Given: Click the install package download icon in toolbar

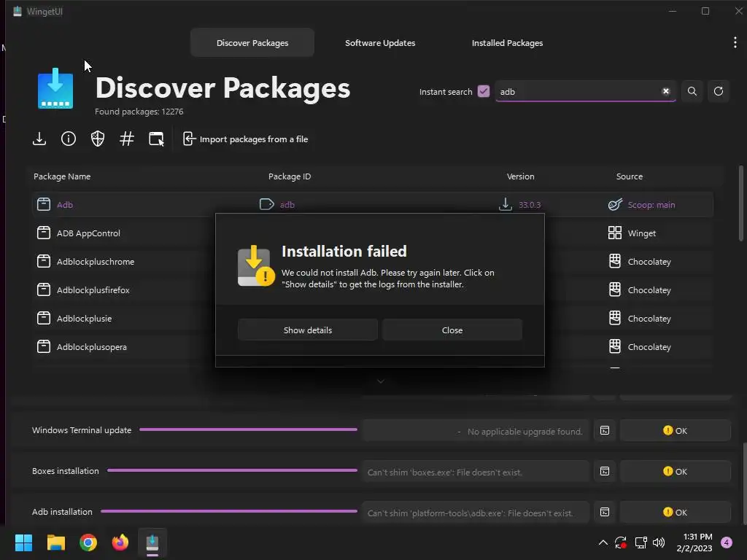Looking at the screenshot, I should point(39,139).
